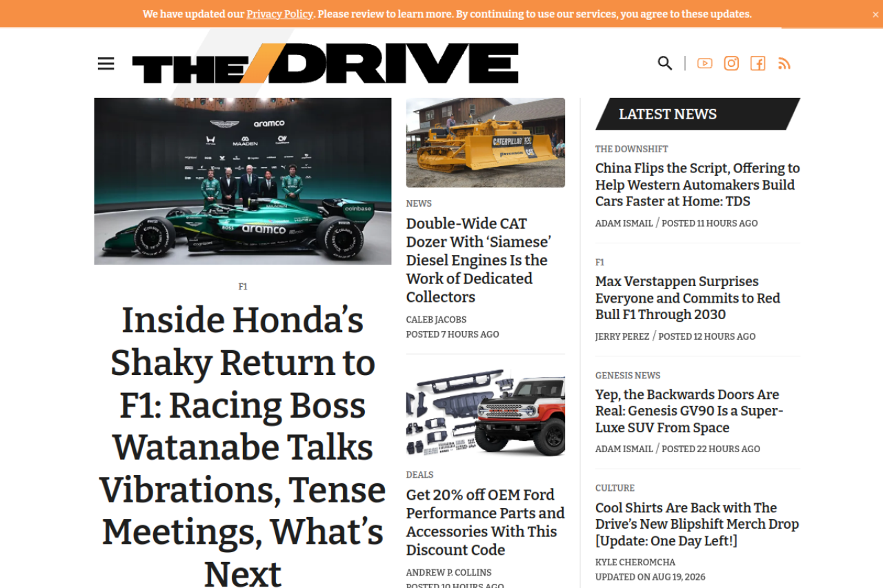Open the Ford Bronco parts image
883x588 pixels.
486,414
